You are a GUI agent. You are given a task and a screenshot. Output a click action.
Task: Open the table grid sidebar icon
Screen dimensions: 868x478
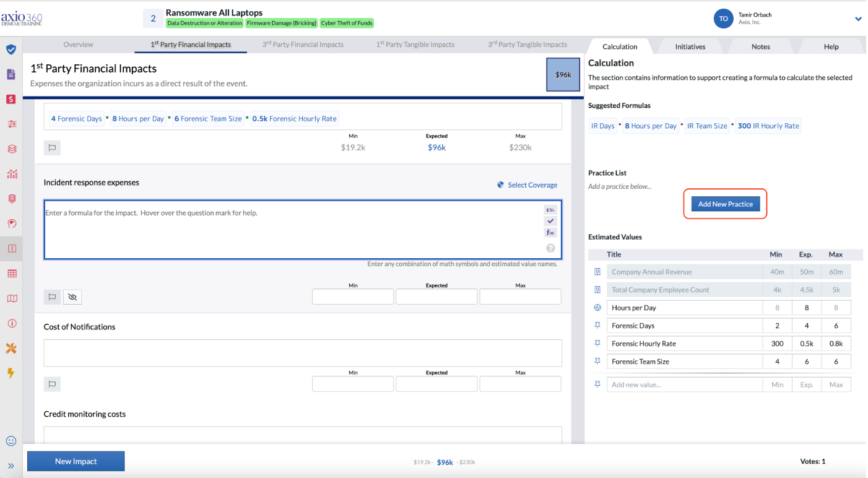tap(12, 274)
